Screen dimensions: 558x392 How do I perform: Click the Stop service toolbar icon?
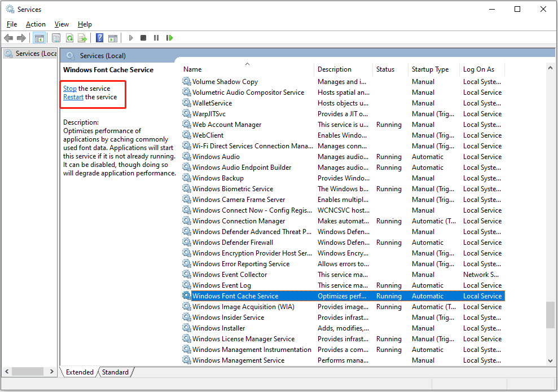(143, 38)
